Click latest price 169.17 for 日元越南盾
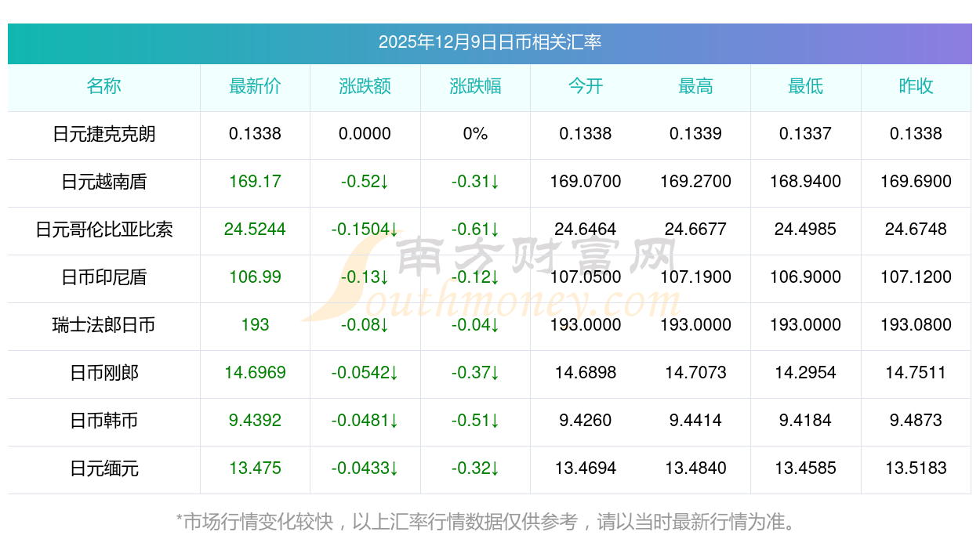The width and height of the screenshot is (980, 546). 255,182
